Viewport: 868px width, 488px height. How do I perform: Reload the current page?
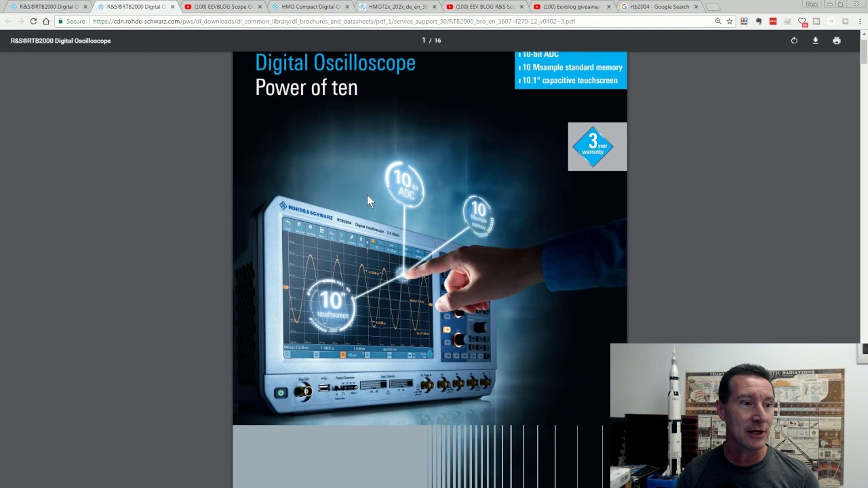33,21
